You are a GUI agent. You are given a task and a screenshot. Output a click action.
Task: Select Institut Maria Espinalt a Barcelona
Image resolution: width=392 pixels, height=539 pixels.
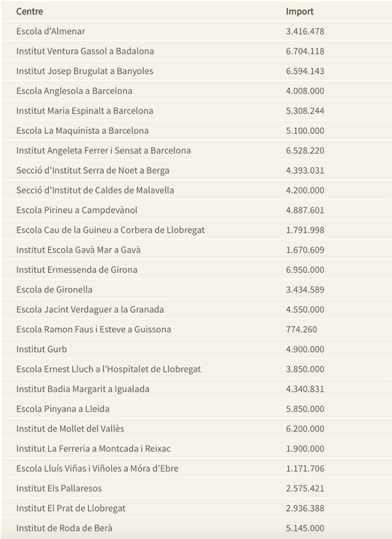pos(85,111)
